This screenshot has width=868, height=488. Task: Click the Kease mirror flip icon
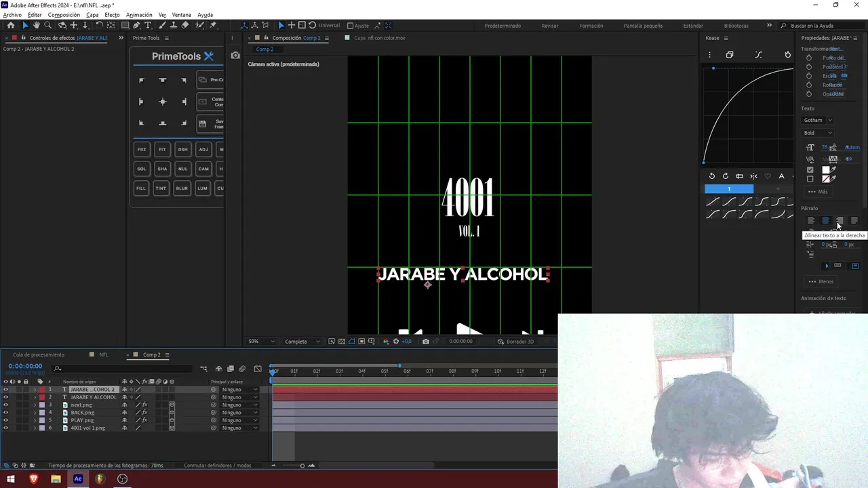click(x=753, y=176)
